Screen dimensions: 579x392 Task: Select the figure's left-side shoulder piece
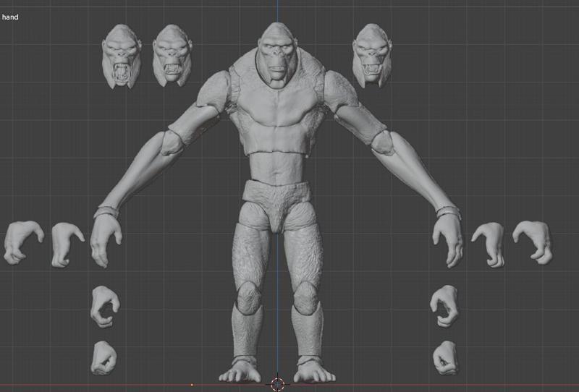tap(214, 90)
